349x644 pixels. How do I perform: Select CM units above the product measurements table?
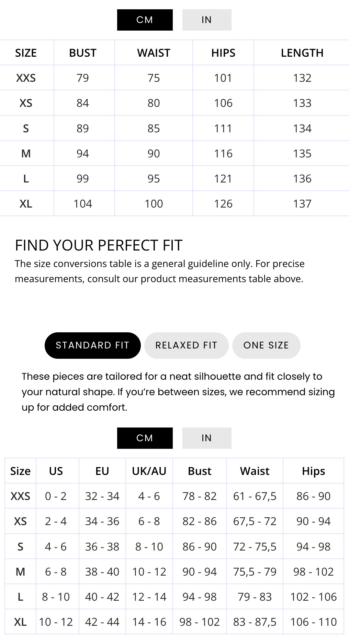point(145,20)
